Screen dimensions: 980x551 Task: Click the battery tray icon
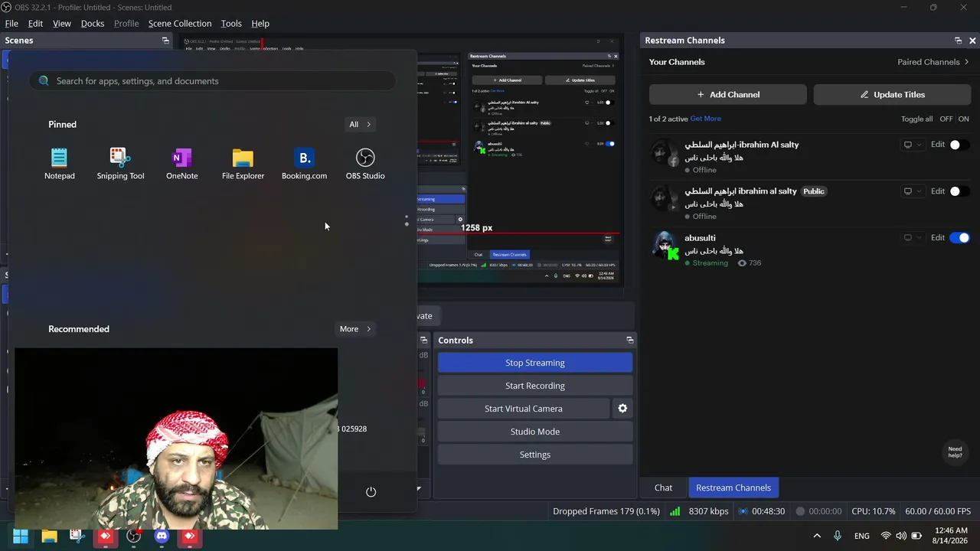tap(916, 536)
